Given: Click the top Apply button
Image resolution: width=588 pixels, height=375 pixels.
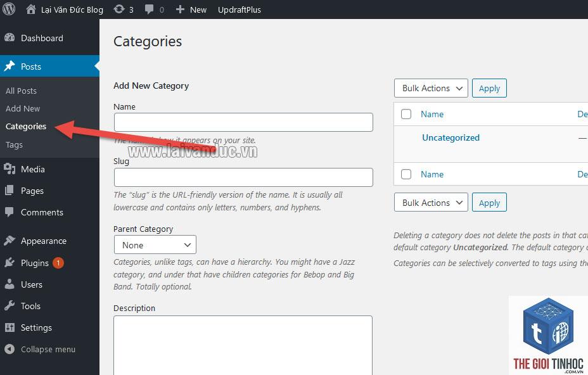Looking at the screenshot, I should [489, 88].
